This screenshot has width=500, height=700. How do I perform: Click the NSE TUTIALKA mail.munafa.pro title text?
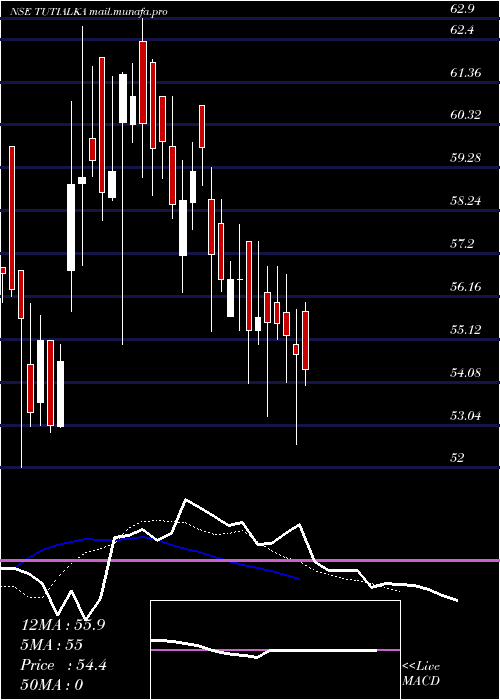click(89, 12)
